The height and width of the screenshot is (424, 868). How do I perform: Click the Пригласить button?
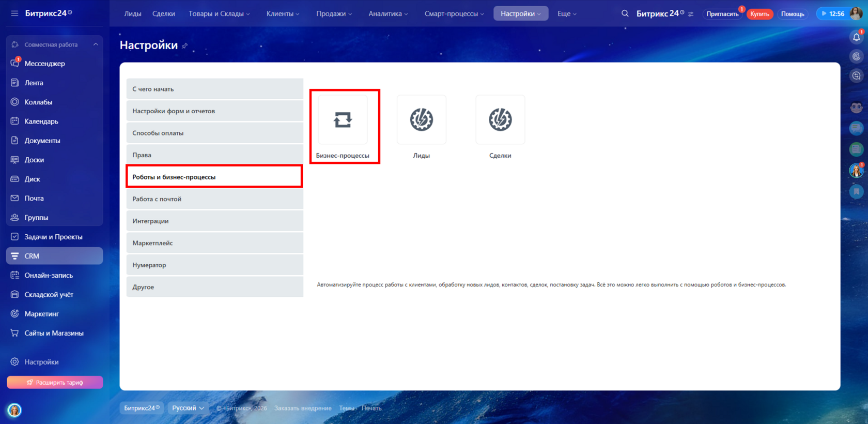(722, 14)
